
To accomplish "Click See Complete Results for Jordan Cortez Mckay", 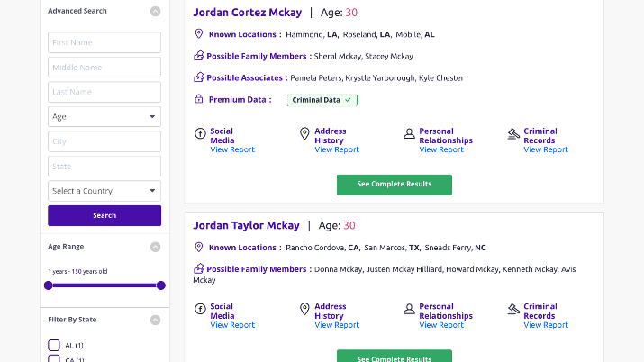I will pos(395,185).
